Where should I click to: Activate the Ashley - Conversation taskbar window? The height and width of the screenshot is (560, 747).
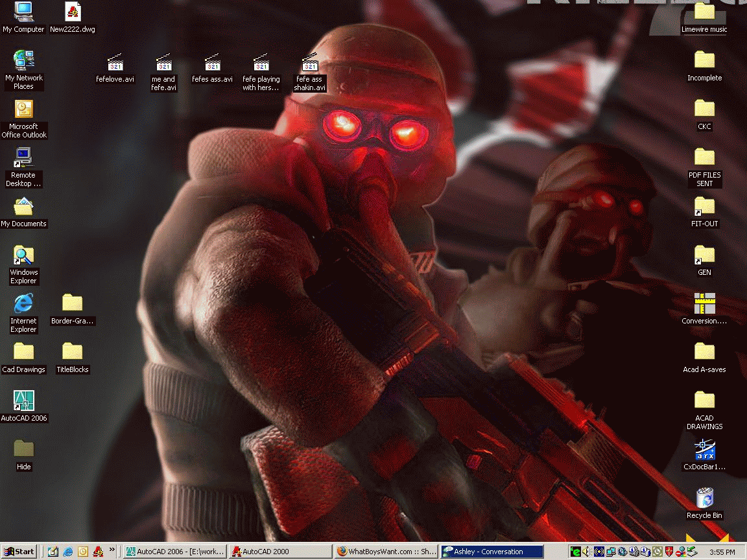(x=492, y=552)
